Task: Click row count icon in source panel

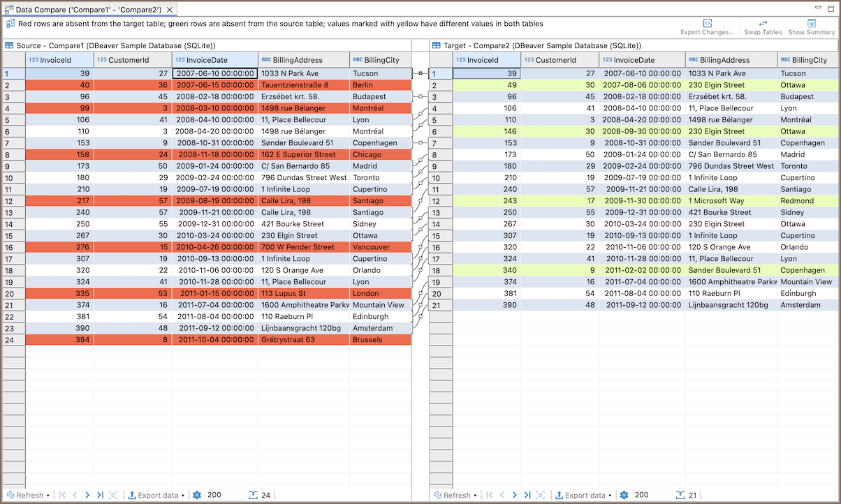Action: pos(253,495)
